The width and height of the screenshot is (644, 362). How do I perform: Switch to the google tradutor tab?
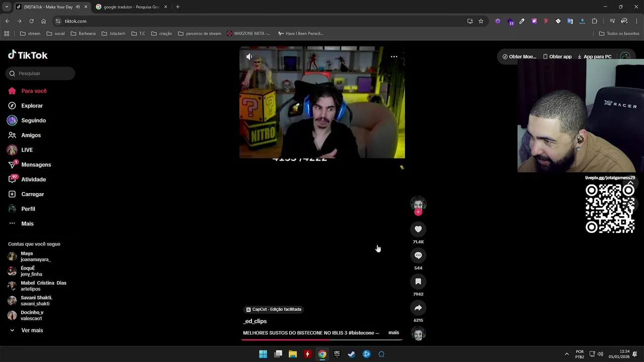pyautogui.click(x=131, y=7)
